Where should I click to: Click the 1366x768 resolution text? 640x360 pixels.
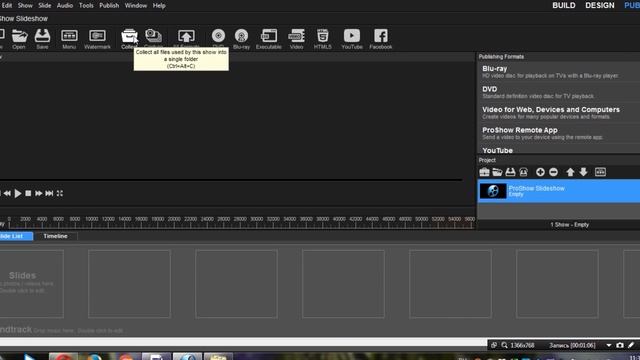(522, 345)
